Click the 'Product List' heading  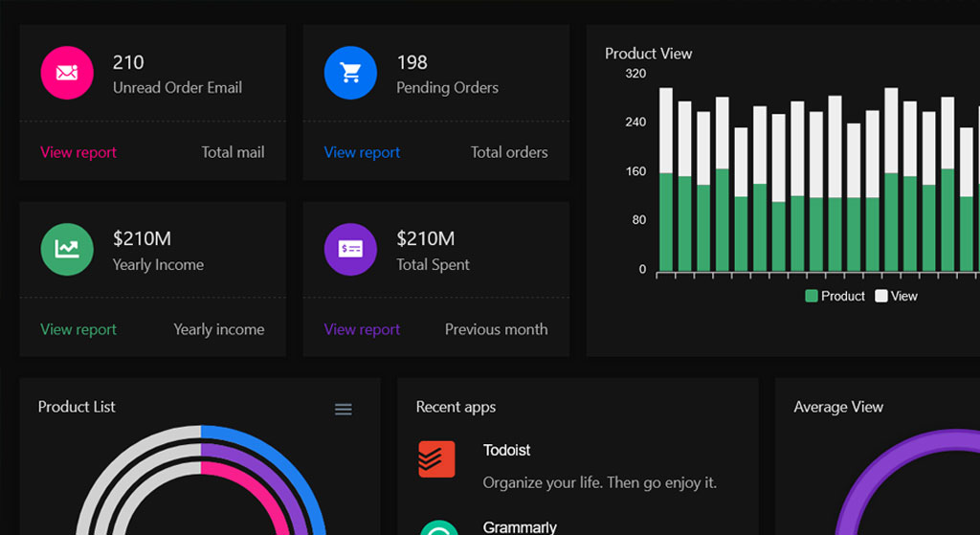pyautogui.click(x=77, y=407)
